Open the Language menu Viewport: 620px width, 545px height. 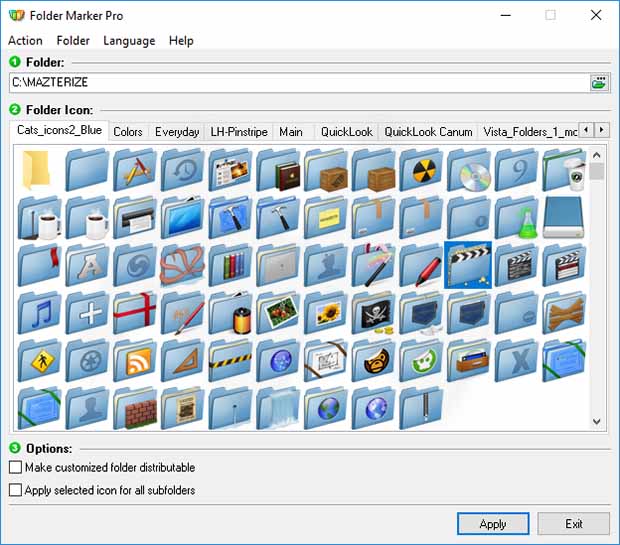click(129, 41)
